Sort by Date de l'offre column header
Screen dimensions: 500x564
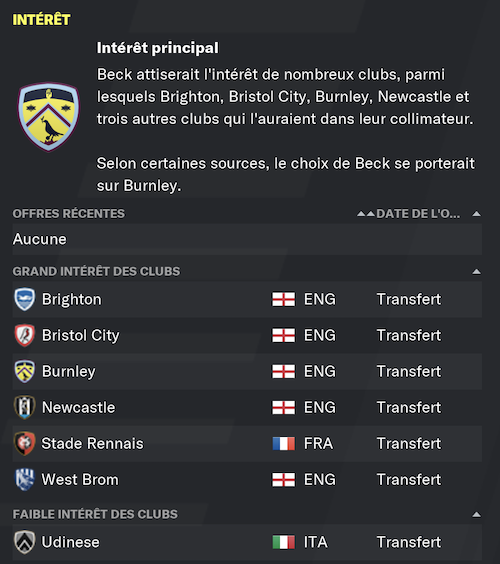tap(418, 214)
